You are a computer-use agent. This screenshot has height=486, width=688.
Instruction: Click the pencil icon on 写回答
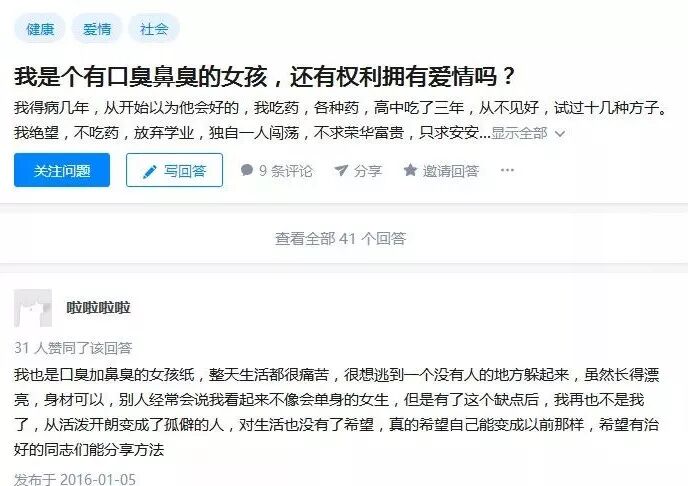(x=150, y=172)
